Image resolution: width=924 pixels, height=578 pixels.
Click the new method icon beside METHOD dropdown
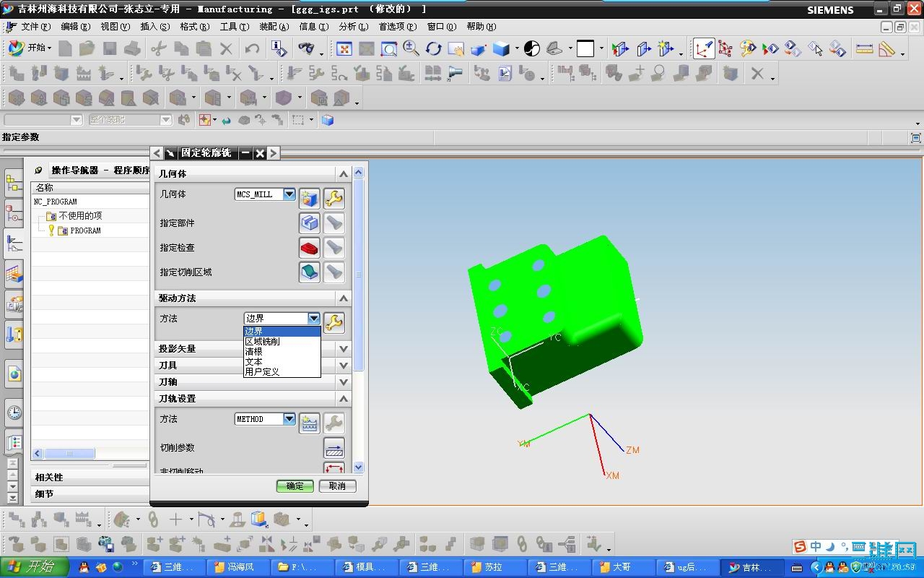pyautogui.click(x=310, y=423)
